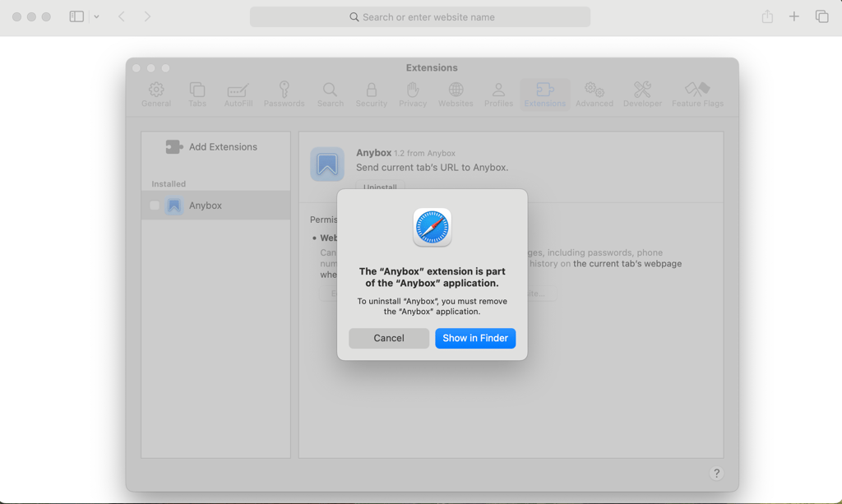Toggle the Safari sidebar button
Viewport: 842px width, 504px height.
[76, 16]
